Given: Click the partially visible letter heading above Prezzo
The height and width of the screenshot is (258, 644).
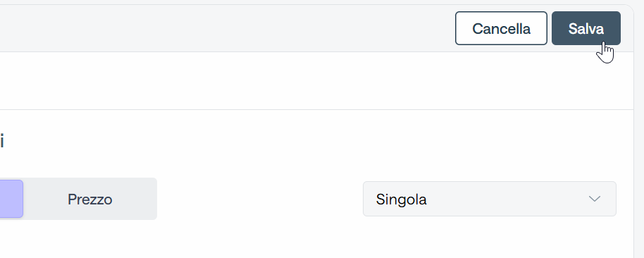Looking at the screenshot, I should tap(1, 141).
